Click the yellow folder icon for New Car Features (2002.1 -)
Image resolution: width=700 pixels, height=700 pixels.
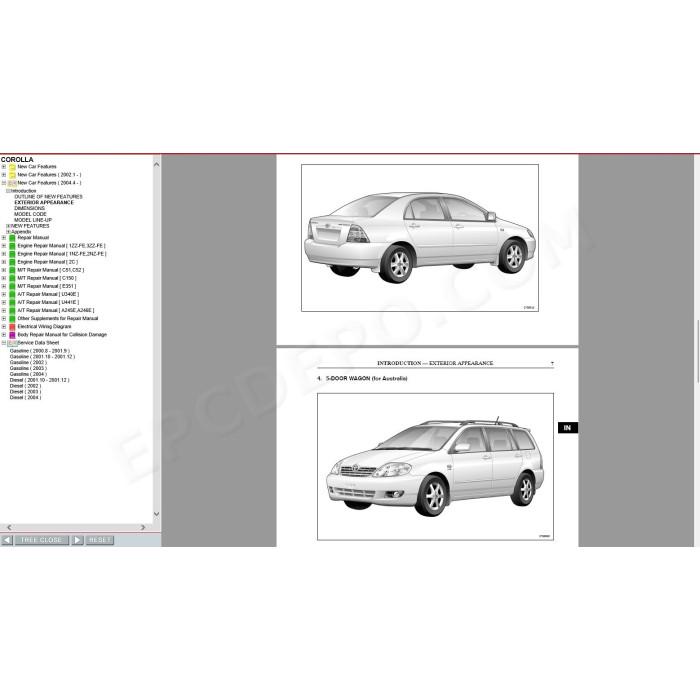click(12, 175)
